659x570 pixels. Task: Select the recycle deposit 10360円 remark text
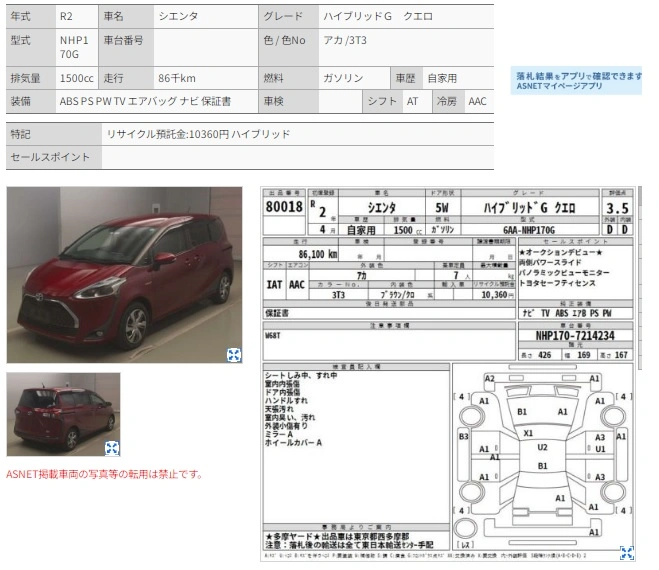198,134
